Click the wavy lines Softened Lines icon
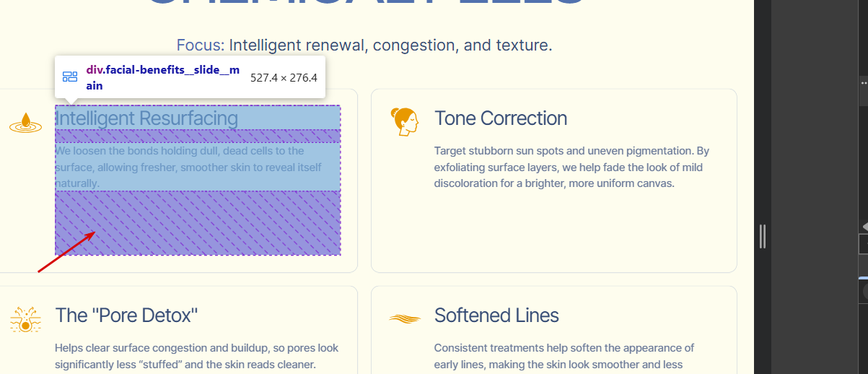868x374 pixels. (x=404, y=318)
